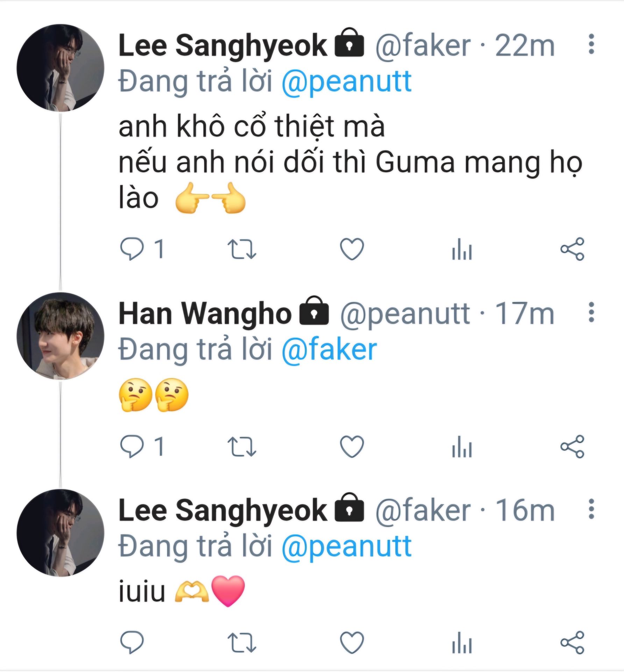Image resolution: width=624 pixels, height=672 pixels.
Task: Open more options on the 22m tweet
Action: pyautogui.click(x=591, y=44)
